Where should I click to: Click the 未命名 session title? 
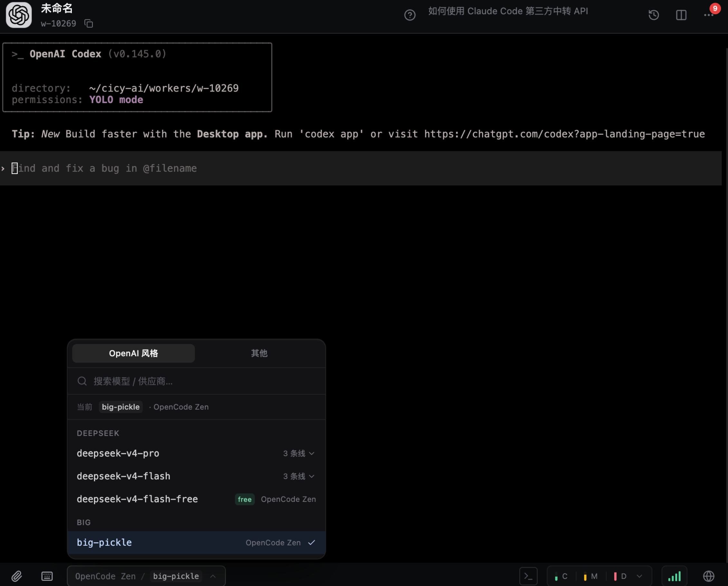click(57, 8)
